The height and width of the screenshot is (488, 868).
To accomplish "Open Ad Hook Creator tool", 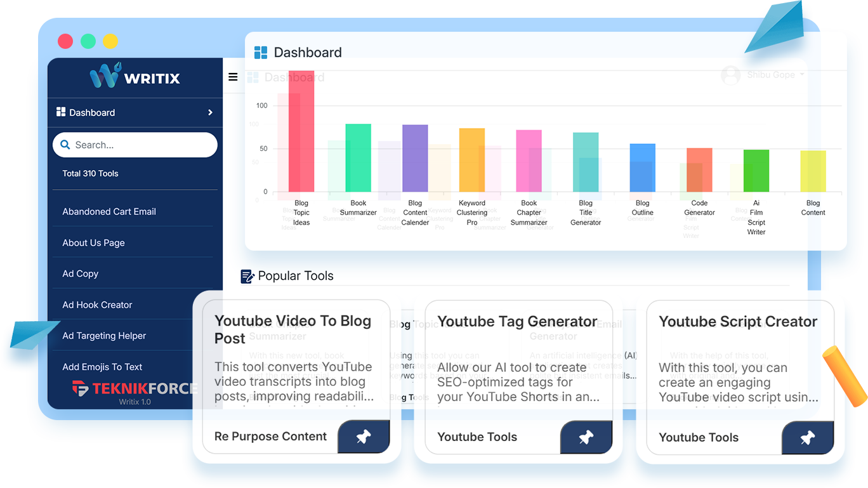I will [x=97, y=305].
